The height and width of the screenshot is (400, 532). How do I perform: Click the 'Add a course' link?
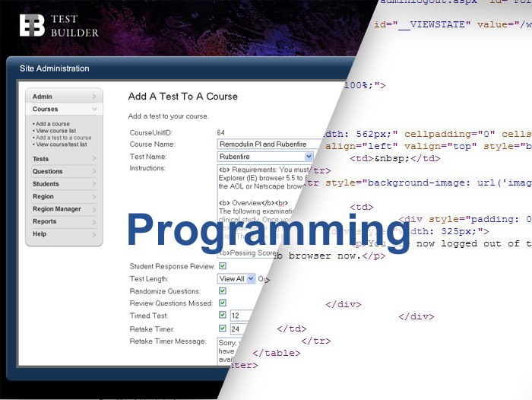point(52,124)
